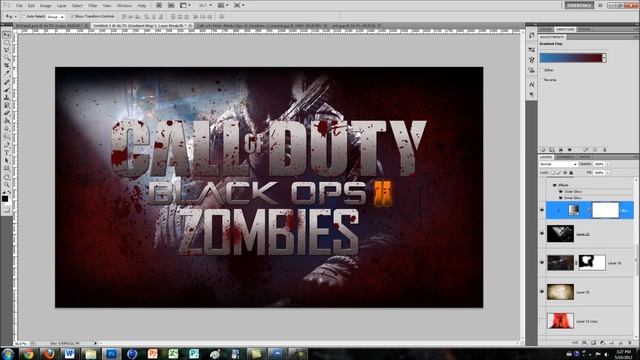Viewport: 640px width, 360px height.
Task: Switch to the Paths tab
Action: click(x=584, y=157)
